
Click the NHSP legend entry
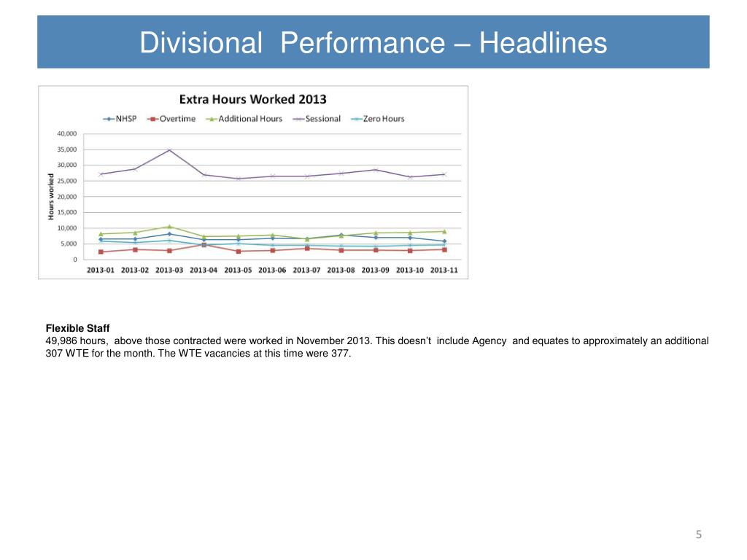coord(120,119)
